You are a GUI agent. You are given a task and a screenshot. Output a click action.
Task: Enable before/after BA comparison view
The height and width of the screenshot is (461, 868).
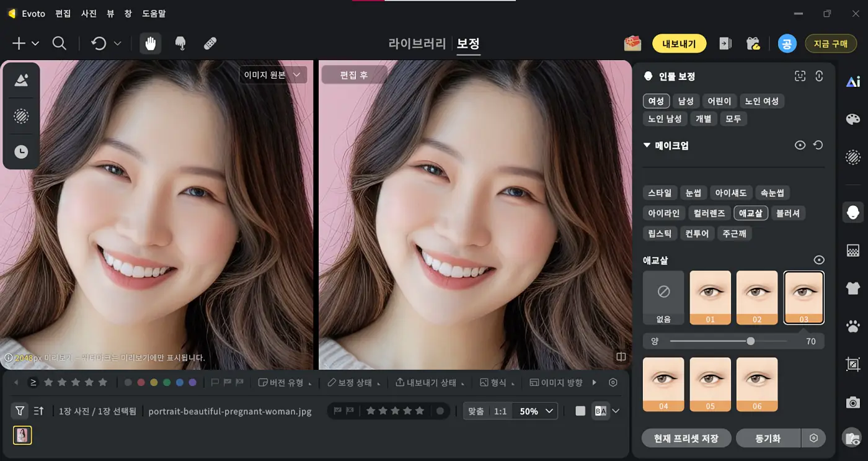600,411
